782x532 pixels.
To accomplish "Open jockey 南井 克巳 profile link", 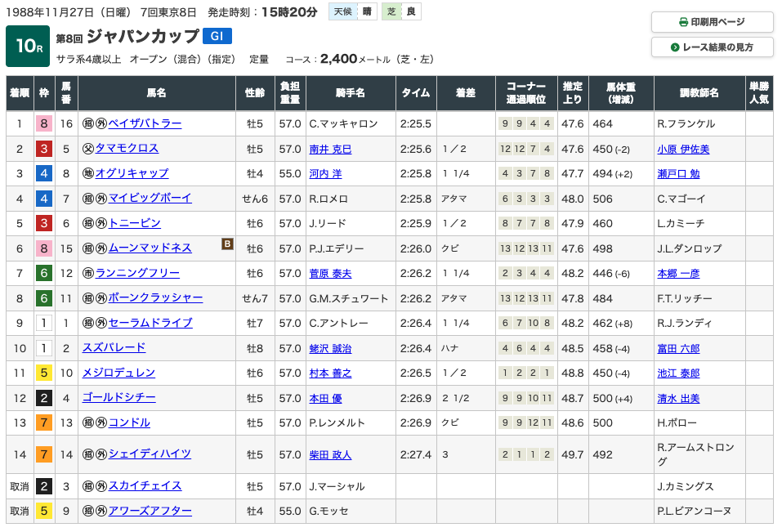I will pos(330,149).
